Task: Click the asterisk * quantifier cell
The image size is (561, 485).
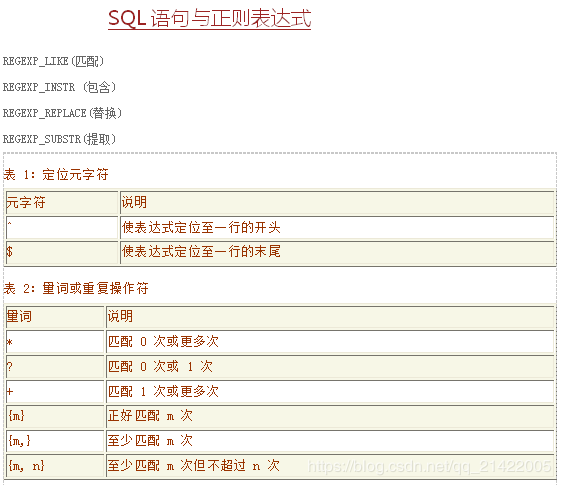Action: click(x=55, y=342)
